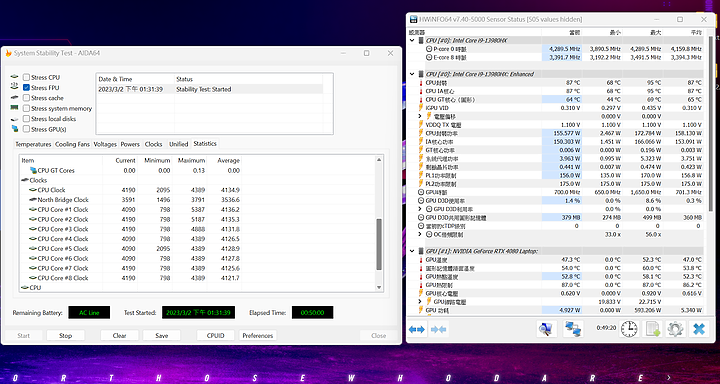Expand the OC row showing 33.0 x
The height and width of the screenshot is (384, 720).
(x=420, y=234)
